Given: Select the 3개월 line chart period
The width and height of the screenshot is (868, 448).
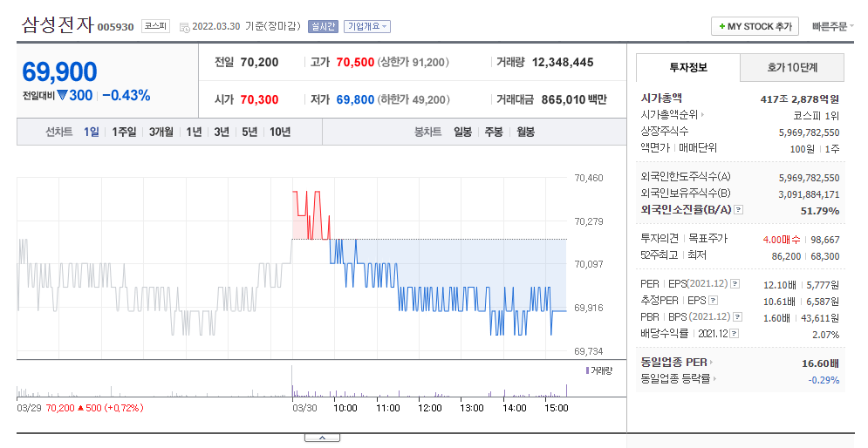Looking at the screenshot, I should pos(161,132).
